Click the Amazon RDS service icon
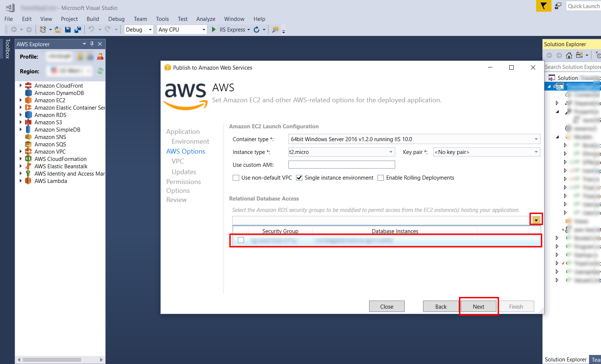The image size is (601, 364). click(x=28, y=115)
